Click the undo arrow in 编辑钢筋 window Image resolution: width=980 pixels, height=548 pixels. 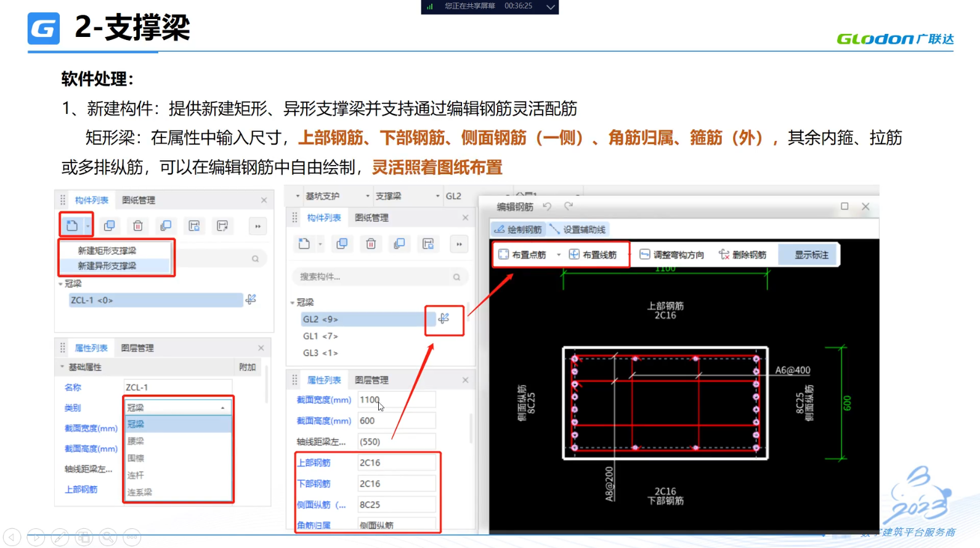pyautogui.click(x=547, y=206)
